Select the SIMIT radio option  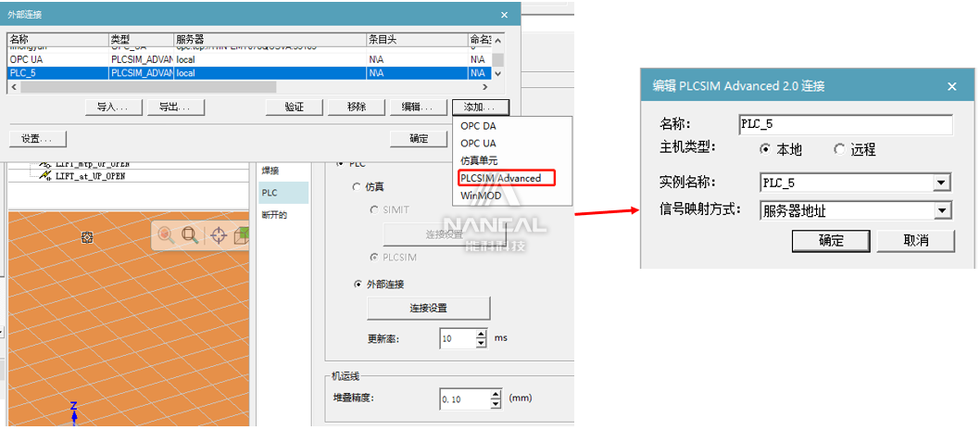tap(374, 209)
